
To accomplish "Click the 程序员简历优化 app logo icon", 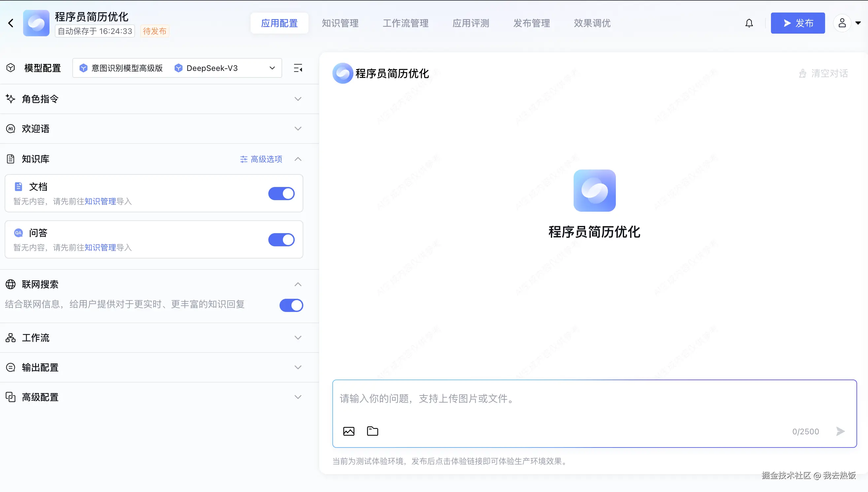I will pyautogui.click(x=36, y=23).
